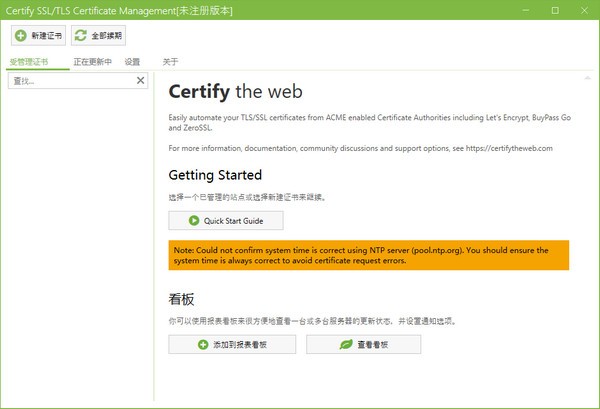
Task: Click the refresh arrows icon for 全部续期
Action: (81, 36)
